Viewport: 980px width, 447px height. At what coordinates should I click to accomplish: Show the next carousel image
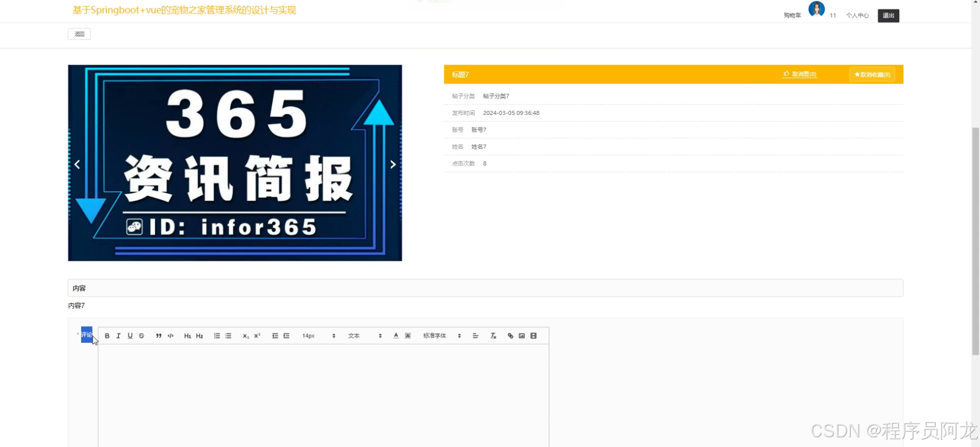pos(393,164)
